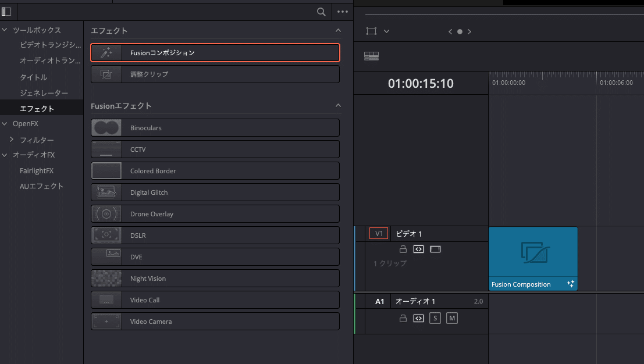Select ジェネレーター category
The height and width of the screenshot is (364, 644).
[44, 93]
